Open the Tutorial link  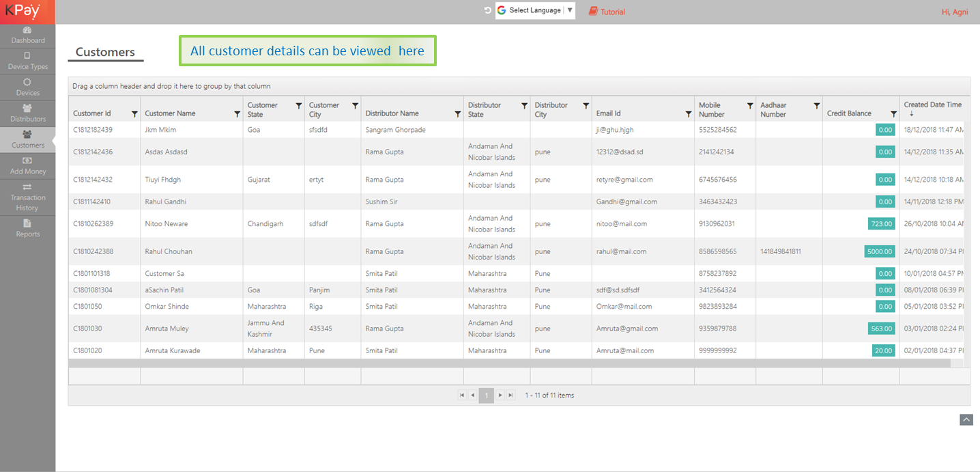pyautogui.click(x=607, y=12)
